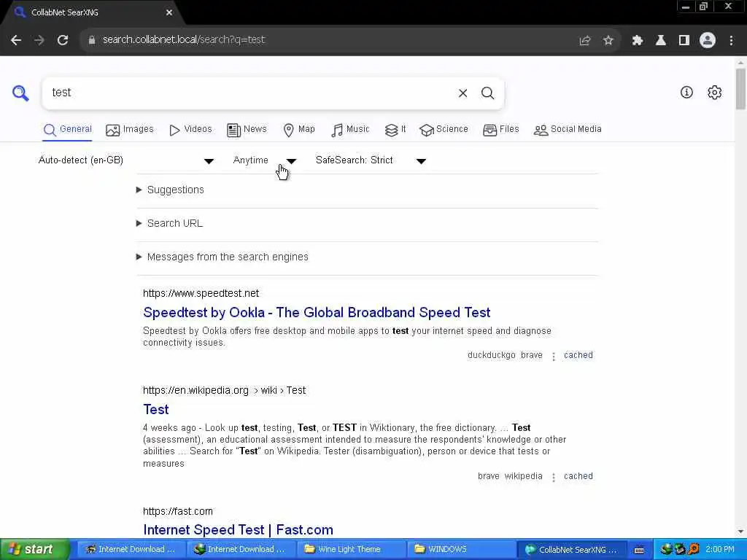
Task: Click the page vertical scrollbar thumb
Action: pyautogui.click(x=740, y=89)
